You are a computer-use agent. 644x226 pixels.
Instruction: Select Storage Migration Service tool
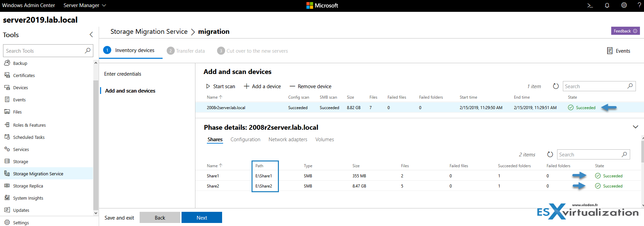tap(47, 174)
